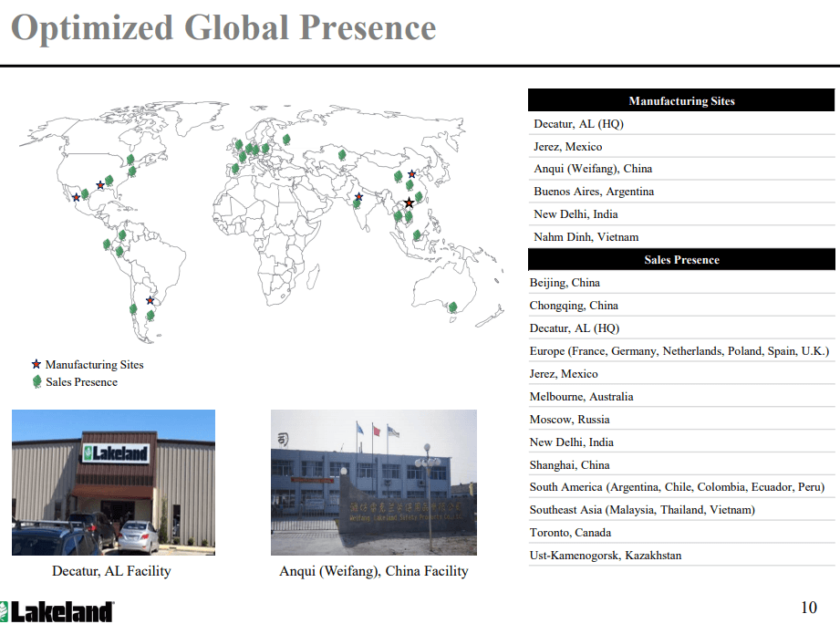Screen dimensions: 840x624
Task: Click the Buenos Aires manufacturing star on map
Action: (150, 300)
